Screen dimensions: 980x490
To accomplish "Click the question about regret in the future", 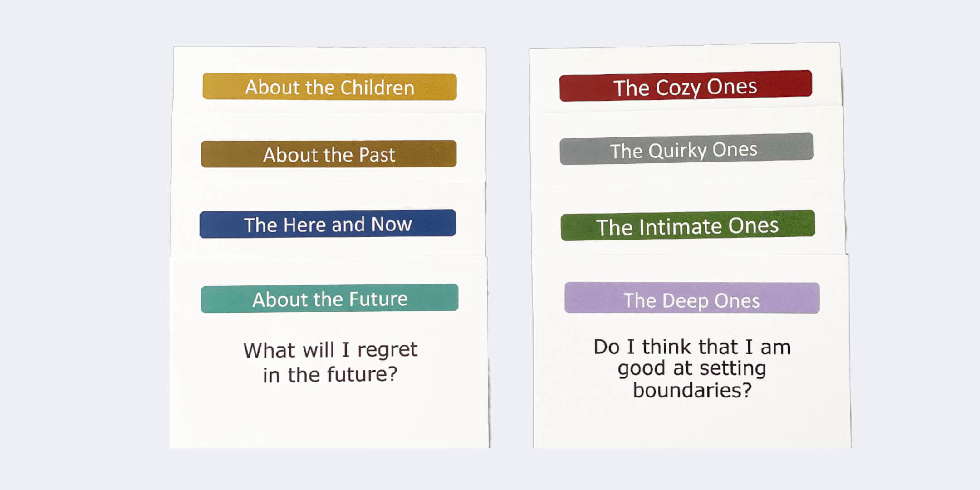I will (x=330, y=362).
